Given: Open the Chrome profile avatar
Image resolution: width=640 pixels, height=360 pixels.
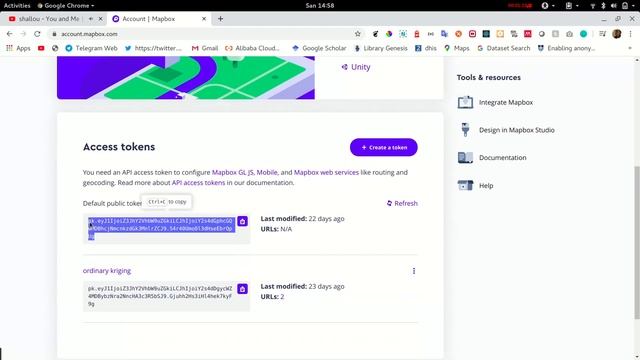Looking at the screenshot, I should pyautogui.click(x=617, y=34).
